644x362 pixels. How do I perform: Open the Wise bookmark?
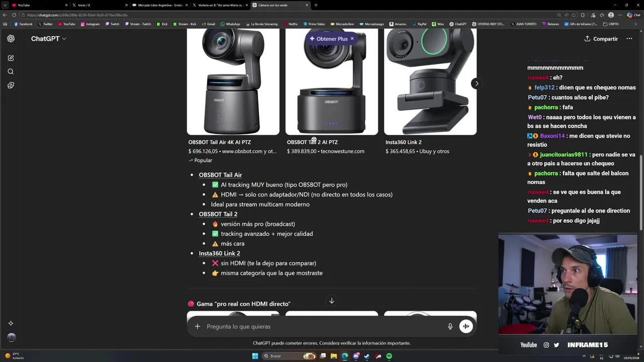coord(438,24)
